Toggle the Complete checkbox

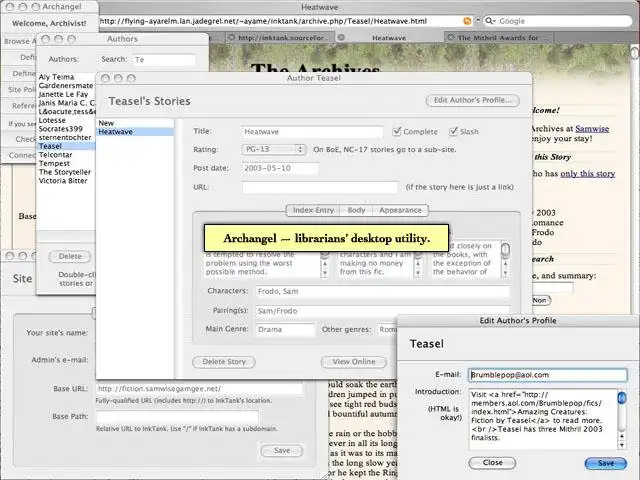(396, 131)
